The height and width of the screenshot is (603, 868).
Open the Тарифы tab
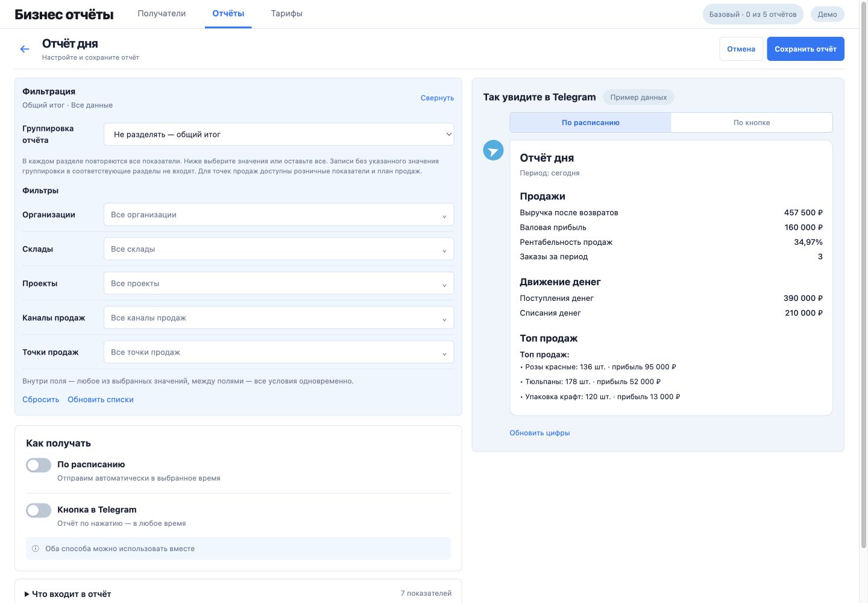click(x=287, y=13)
